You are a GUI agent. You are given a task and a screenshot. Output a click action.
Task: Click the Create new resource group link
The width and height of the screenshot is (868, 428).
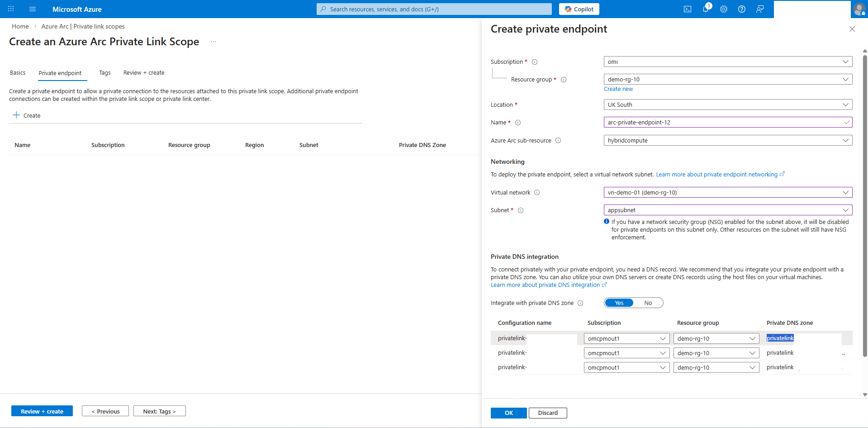point(618,89)
